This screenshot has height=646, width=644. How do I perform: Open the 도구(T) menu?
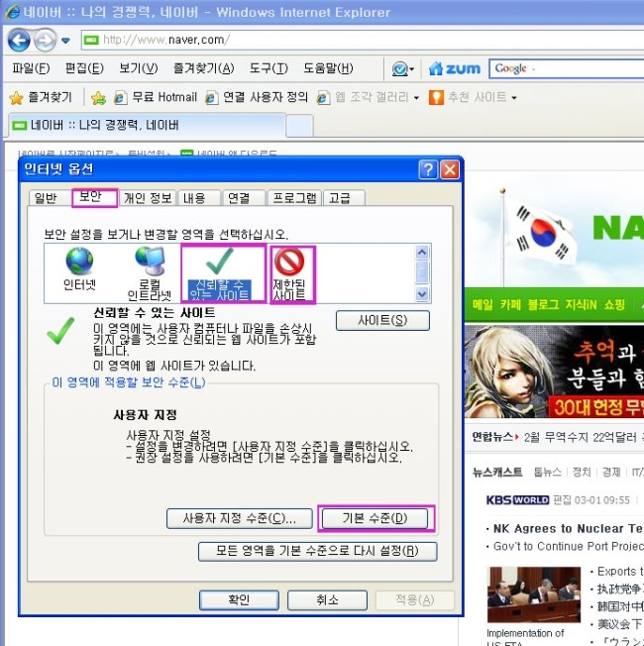coord(268,68)
